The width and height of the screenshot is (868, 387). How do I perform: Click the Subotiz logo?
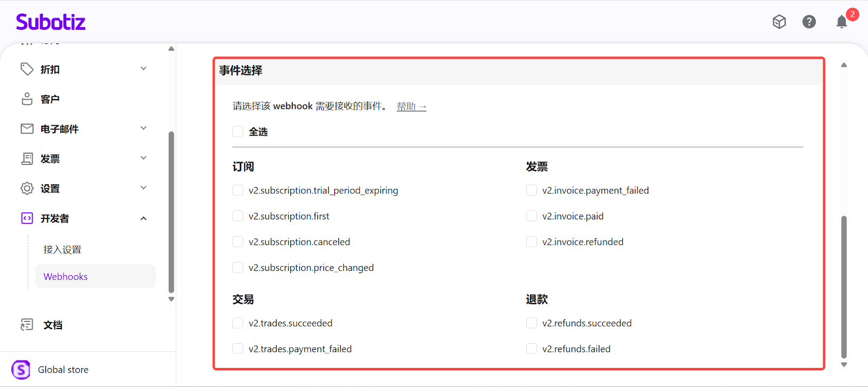[50, 22]
